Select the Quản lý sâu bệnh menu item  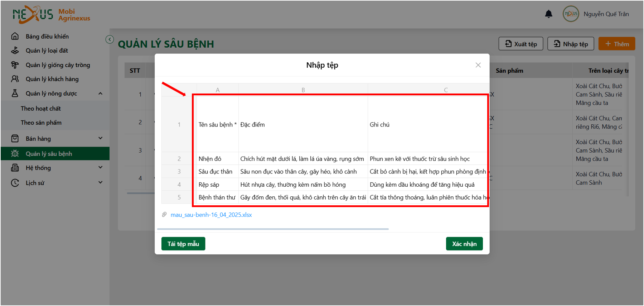pos(55,154)
